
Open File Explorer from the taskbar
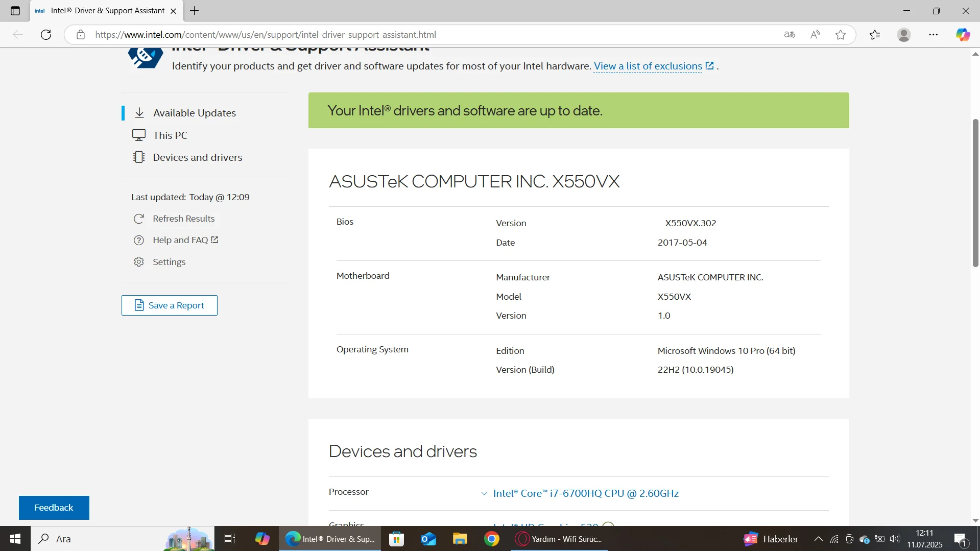(x=460, y=539)
